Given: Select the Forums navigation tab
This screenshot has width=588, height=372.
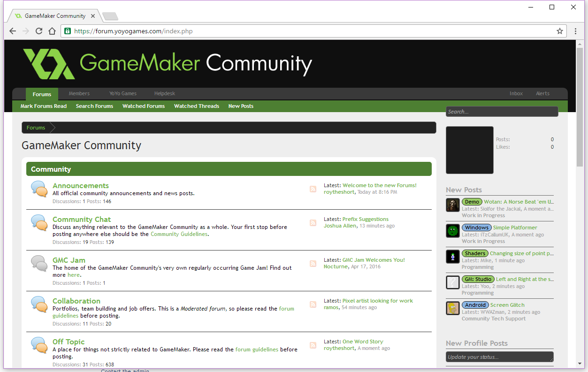Looking at the screenshot, I should click(42, 94).
